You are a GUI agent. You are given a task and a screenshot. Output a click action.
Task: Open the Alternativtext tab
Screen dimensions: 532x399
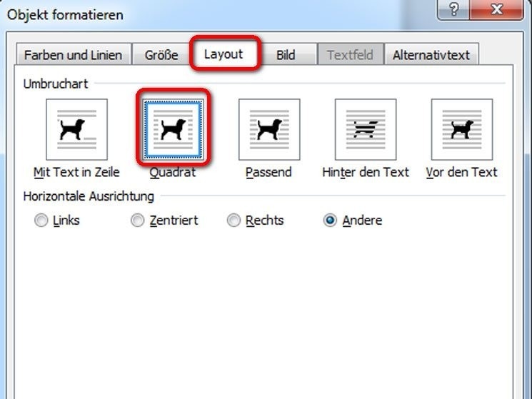click(x=431, y=54)
